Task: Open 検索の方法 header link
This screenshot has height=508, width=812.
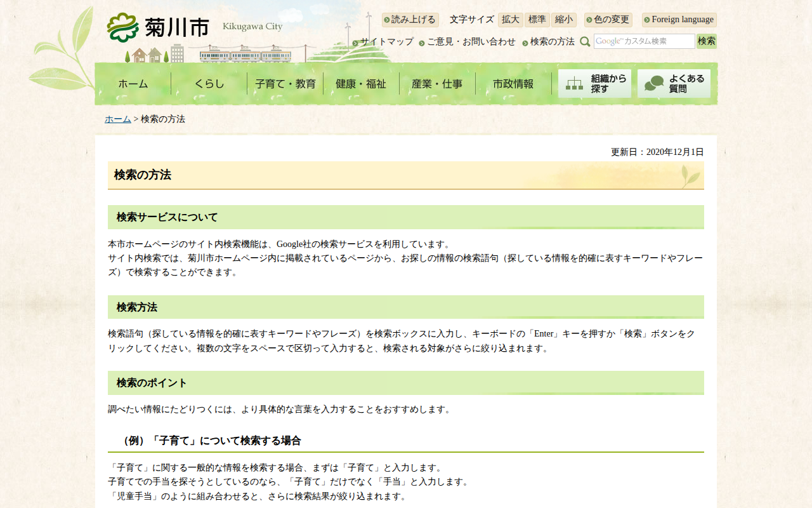Action: [x=549, y=42]
